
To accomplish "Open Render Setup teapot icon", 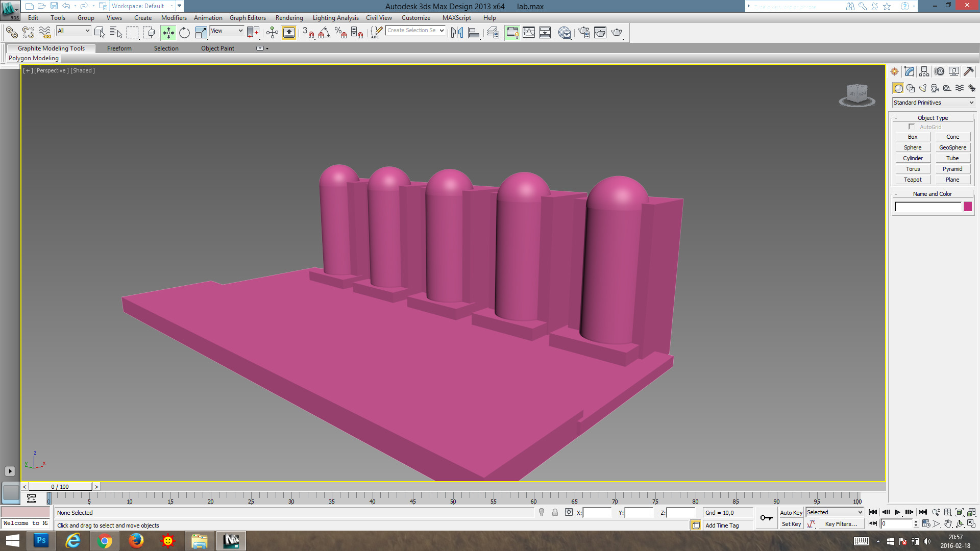I will pos(584,33).
